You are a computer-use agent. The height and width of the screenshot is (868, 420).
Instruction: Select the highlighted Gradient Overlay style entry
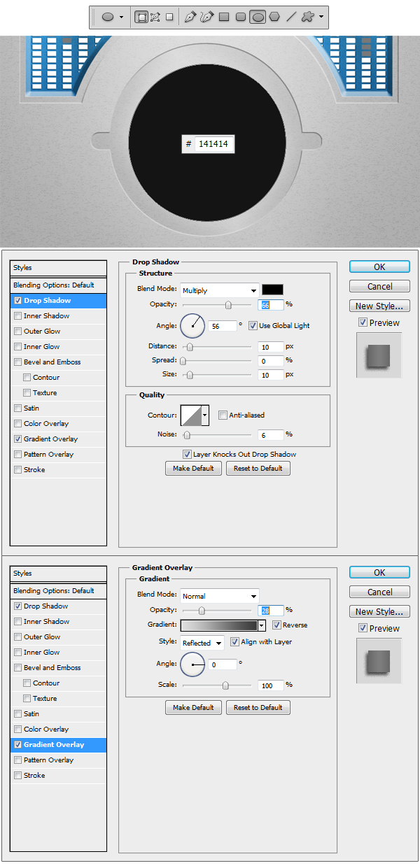[58, 745]
